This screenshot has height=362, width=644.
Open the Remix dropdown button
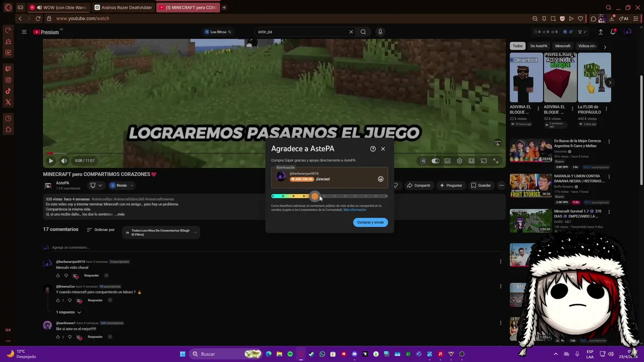click(121, 186)
